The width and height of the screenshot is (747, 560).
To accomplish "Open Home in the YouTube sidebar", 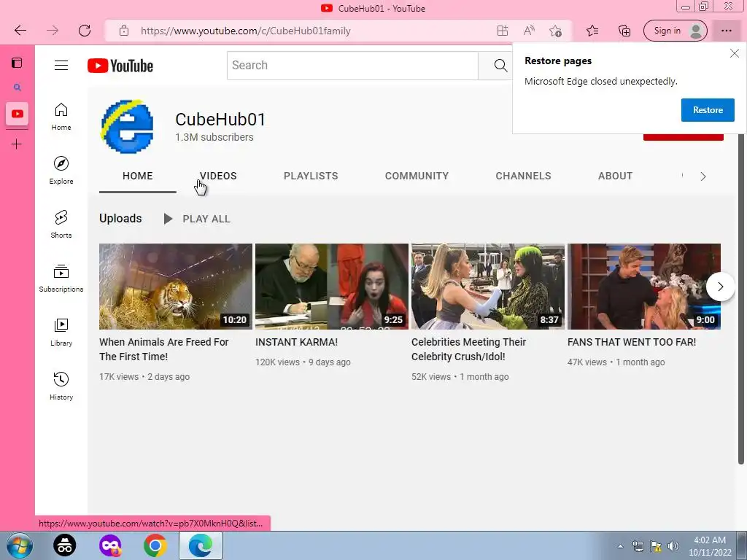I will point(61,116).
